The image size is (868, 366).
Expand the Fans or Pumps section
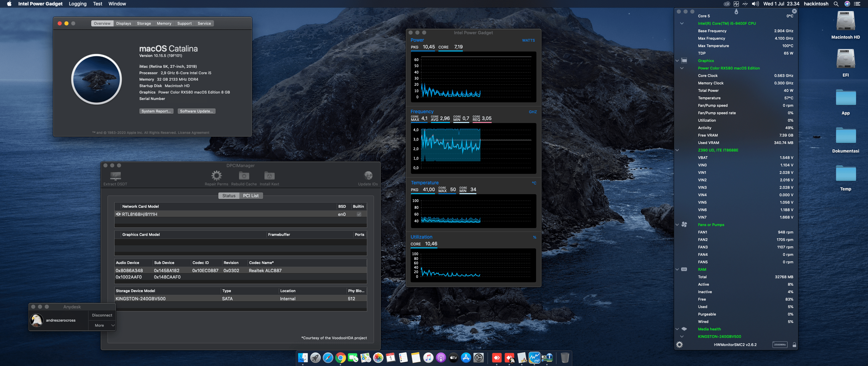(x=677, y=224)
